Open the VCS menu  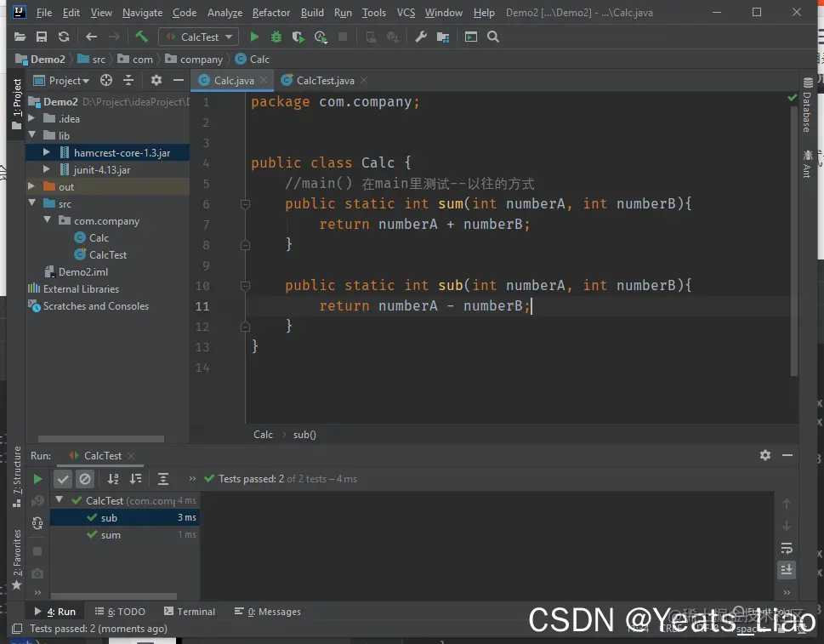(406, 12)
